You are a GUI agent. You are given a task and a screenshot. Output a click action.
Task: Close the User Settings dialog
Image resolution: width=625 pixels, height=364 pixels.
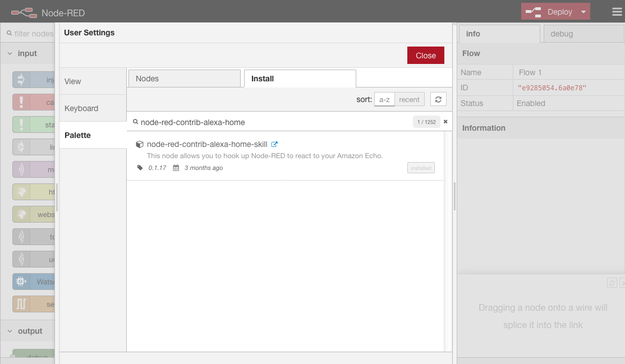point(426,56)
